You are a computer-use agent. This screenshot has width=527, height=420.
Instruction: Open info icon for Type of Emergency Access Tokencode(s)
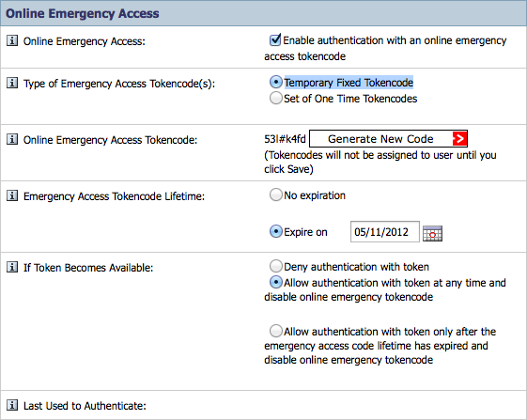[12, 83]
